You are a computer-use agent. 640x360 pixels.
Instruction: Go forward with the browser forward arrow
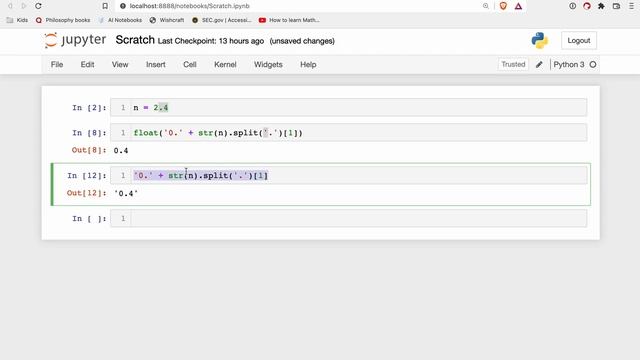[24, 6]
